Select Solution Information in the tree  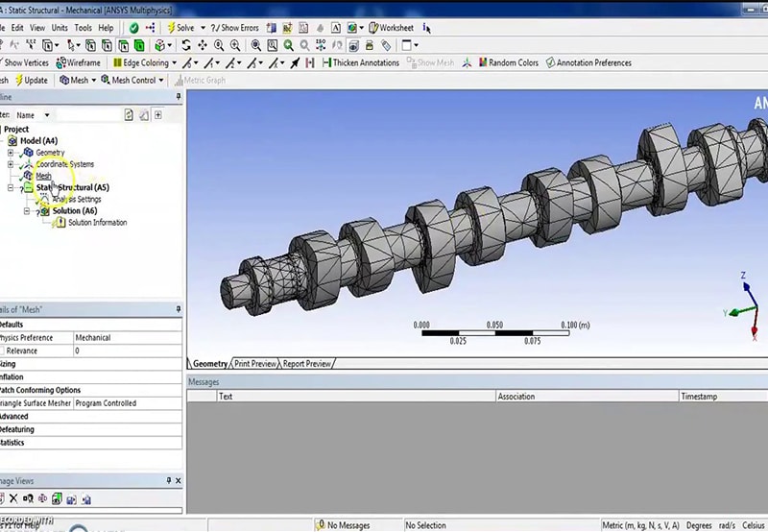tap(96, 223)
